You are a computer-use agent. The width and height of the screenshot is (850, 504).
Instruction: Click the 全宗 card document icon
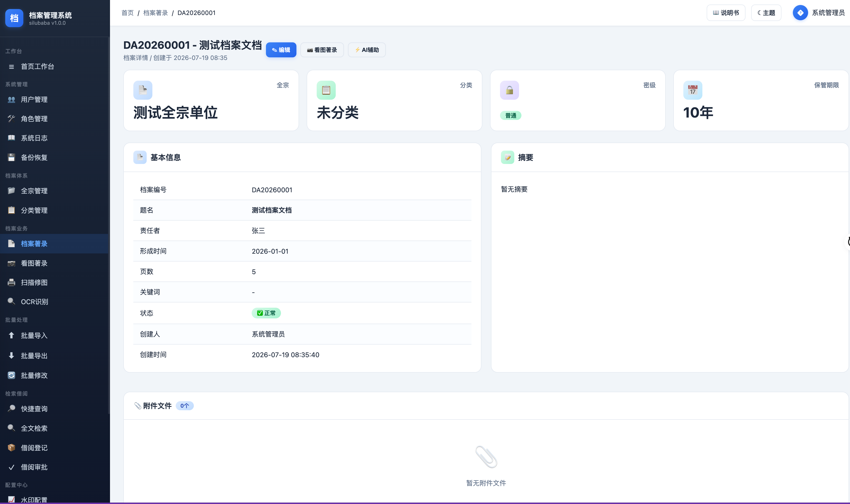pyautogui.click(x=143, y=90)
